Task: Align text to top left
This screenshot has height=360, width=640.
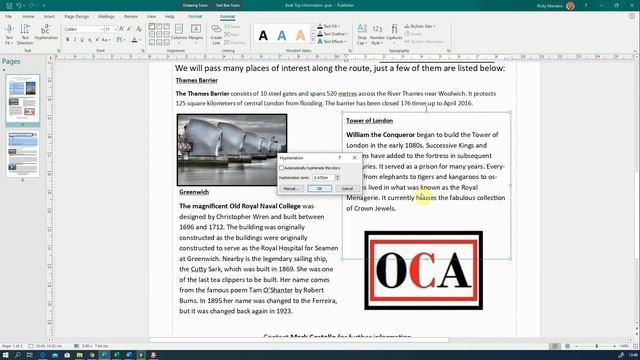Action: pos(152,27)
